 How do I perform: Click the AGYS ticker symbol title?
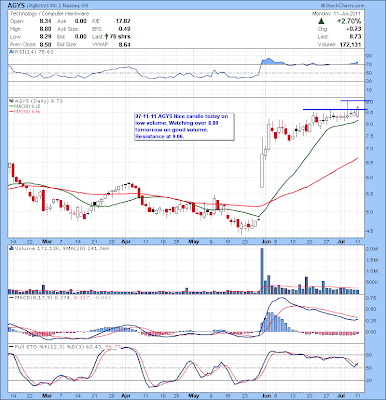[x=16, y=6]
